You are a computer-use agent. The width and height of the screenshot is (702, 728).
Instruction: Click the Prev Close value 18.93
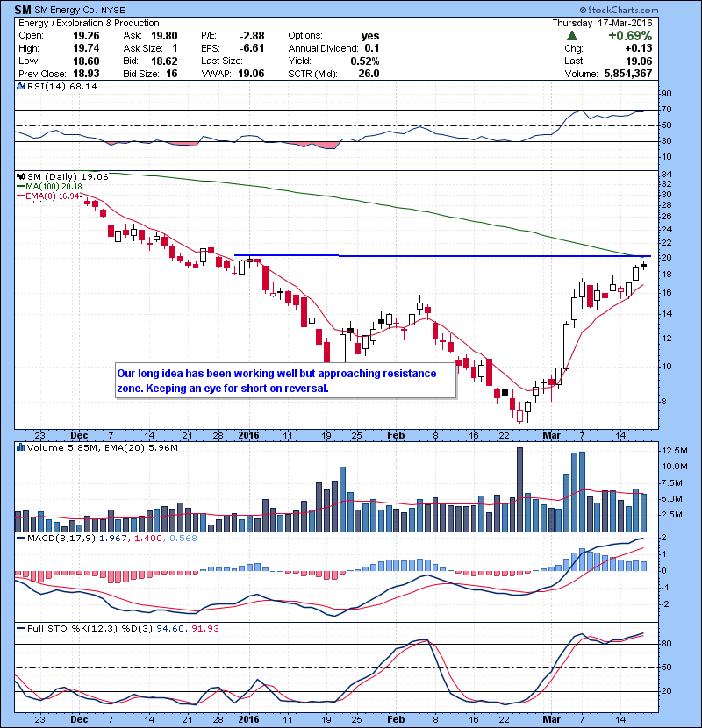[86, 74]
